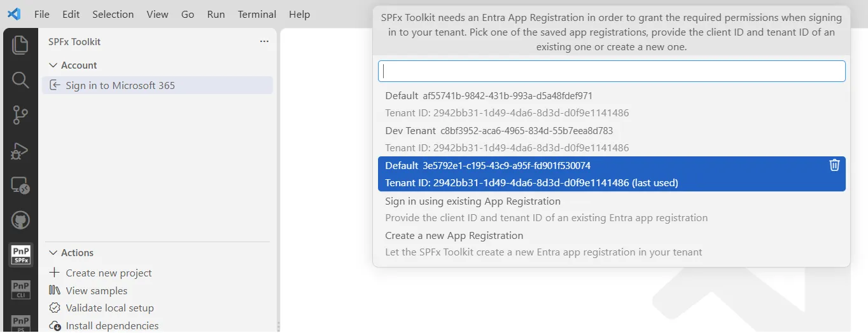Click the VS Code logo icon

click(15, 14)
